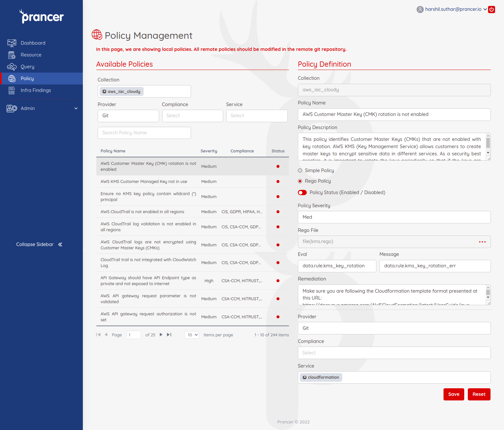The image size is (504, 430).
Task: Click status dot for KMS Customer Managed Key
Action: pos(278,182)
